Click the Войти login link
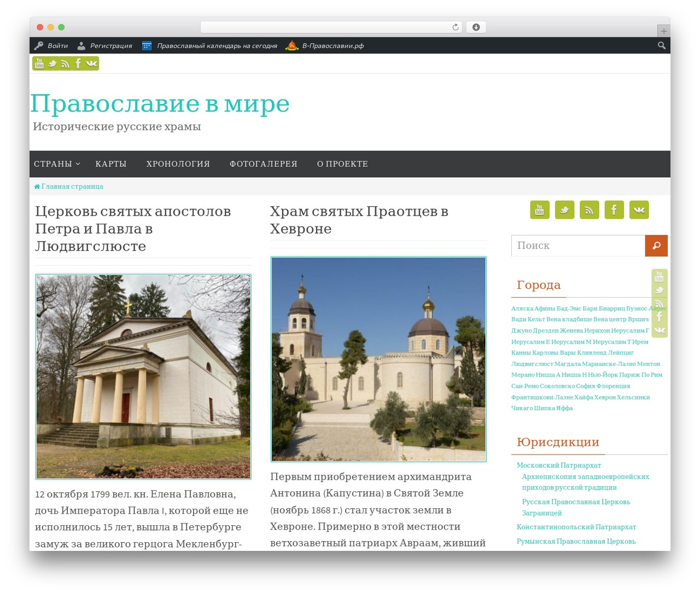 (x=57, y=46)
